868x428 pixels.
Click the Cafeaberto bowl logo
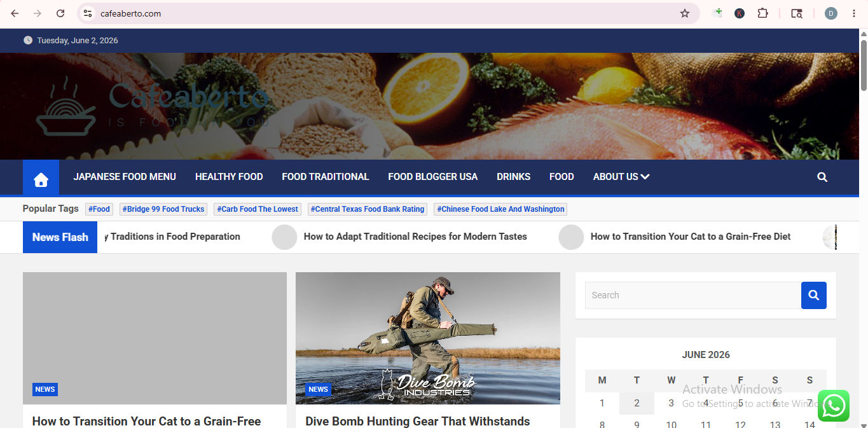pyautogui.click(x=65, y=106)
